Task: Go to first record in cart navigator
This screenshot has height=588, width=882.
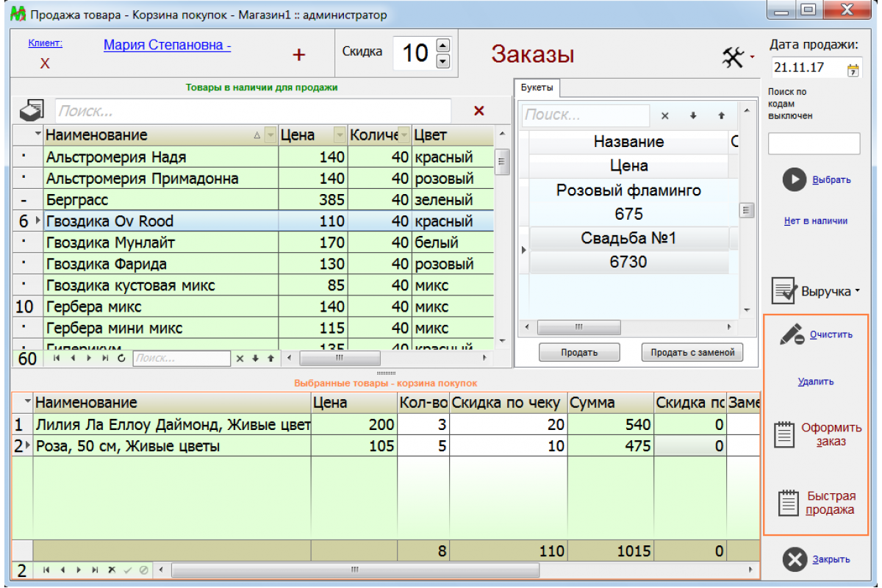Action: (x=46, y=570)
